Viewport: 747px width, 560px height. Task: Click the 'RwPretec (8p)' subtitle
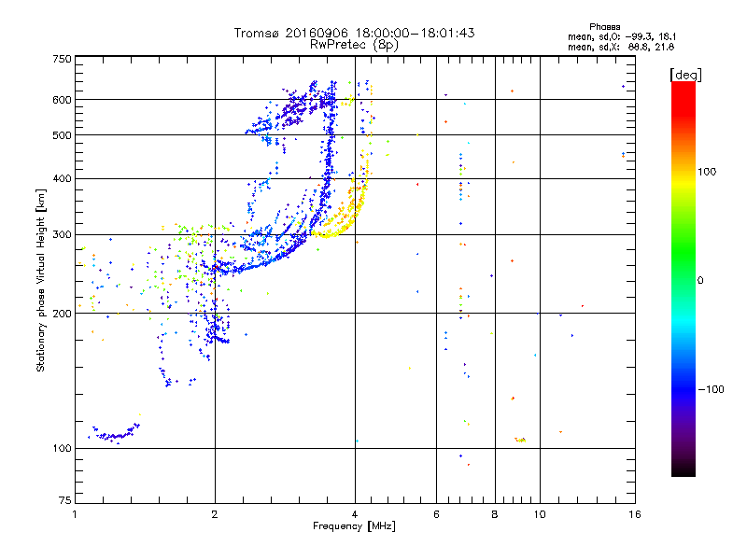click(354, 45)
